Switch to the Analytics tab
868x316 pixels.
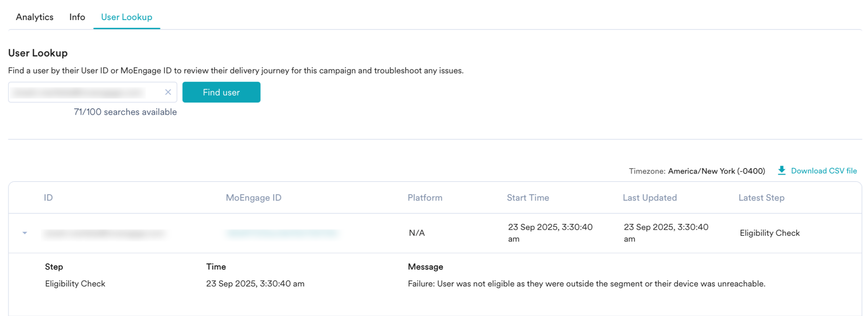pyautogui.click(x=35, y=17)
